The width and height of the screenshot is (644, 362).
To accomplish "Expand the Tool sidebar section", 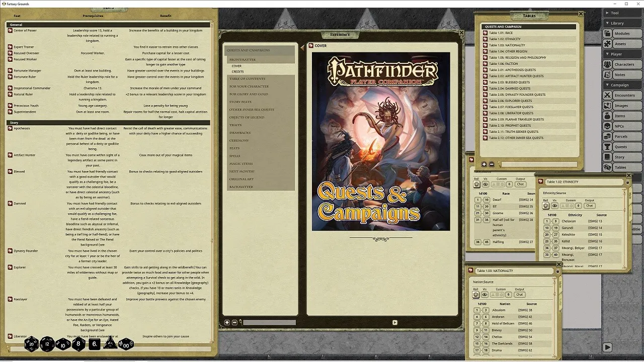I will (622, 13).
